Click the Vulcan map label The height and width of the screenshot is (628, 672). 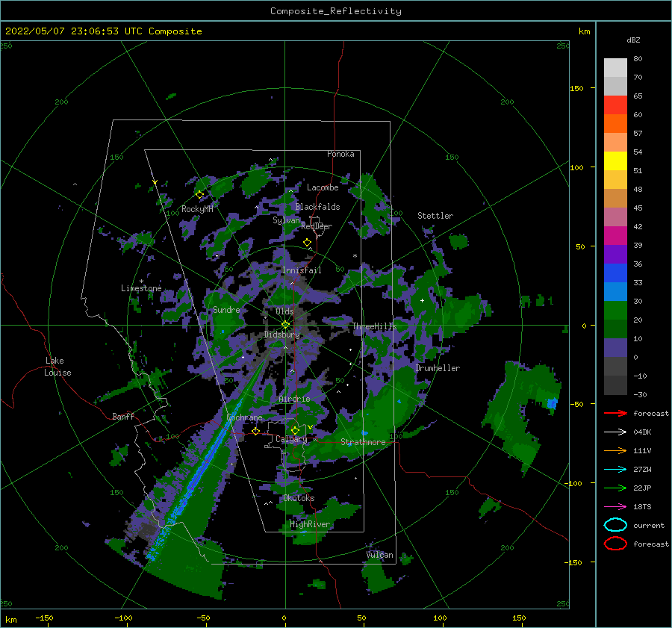pyautogui.click(x=380, y=555)
